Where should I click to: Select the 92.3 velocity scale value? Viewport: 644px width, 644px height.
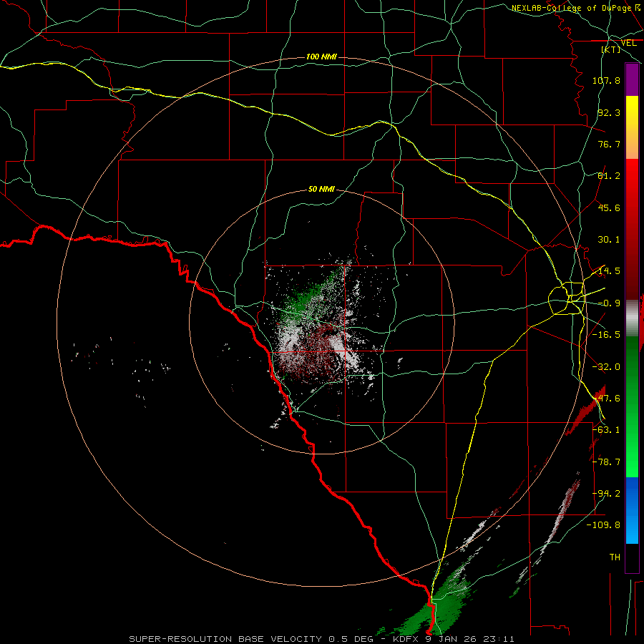pos(609,112)
